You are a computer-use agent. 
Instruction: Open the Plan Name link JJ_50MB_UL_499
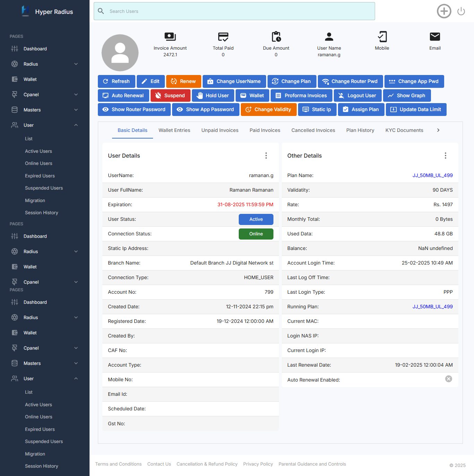(432, 175)
